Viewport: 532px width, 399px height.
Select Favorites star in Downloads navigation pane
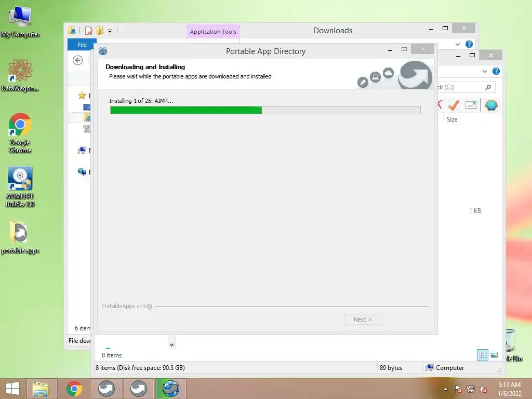[82, 96]
